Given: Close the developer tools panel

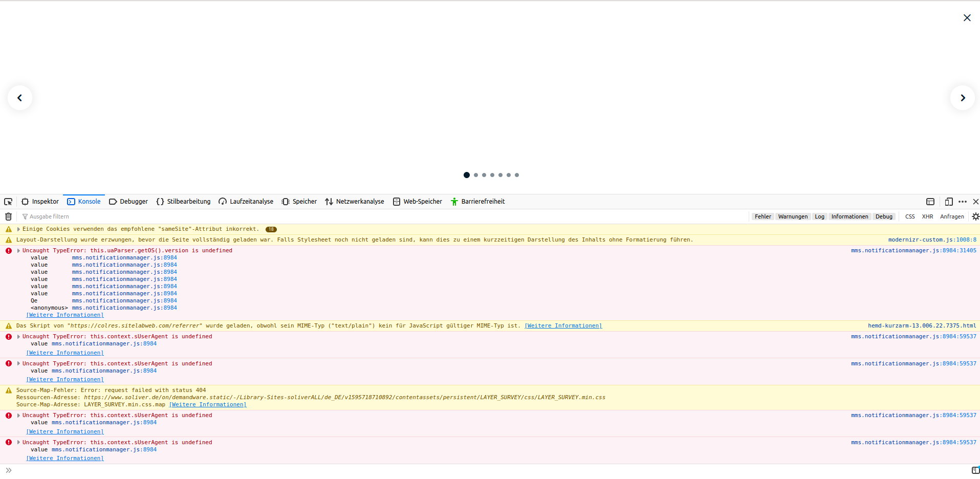Looking at the screenshot, I should (975, 202).
